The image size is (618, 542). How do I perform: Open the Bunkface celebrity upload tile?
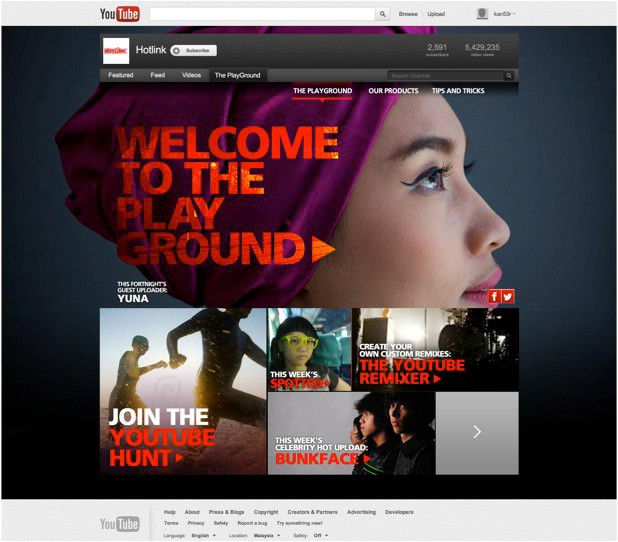pos(352,433)
